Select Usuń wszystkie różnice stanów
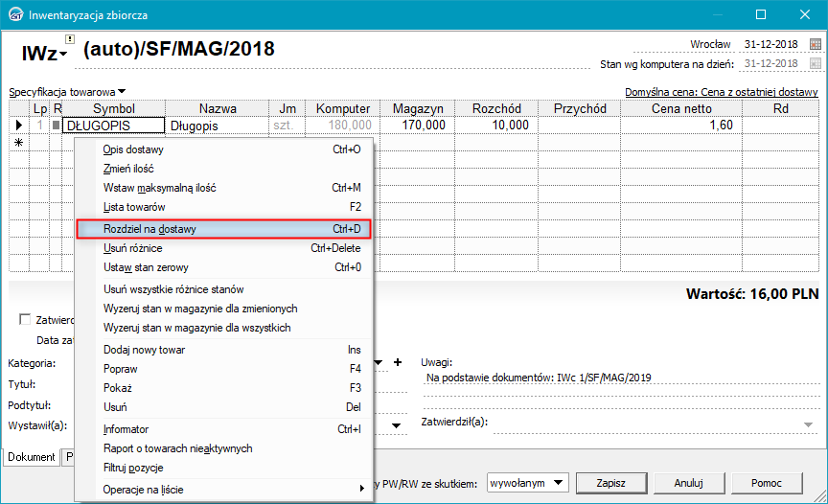The image size is (828, 504). coord(224,289)
